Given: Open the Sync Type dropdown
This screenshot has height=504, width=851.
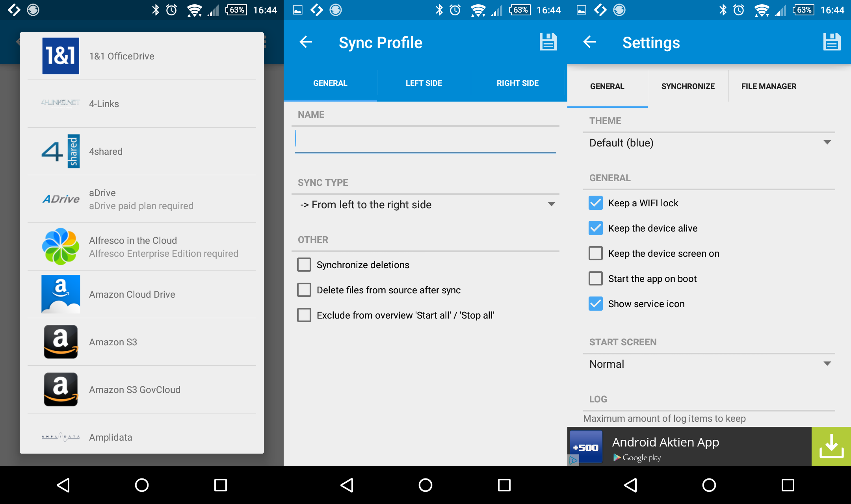Looking at the screenshot, I should 425,204.
